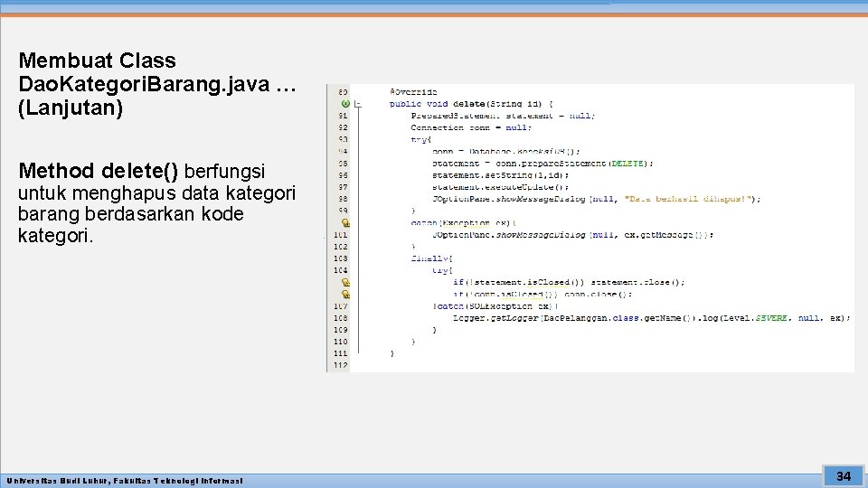Click the hint lightbulb beside conn.isClosed() line

click(345, 295)
